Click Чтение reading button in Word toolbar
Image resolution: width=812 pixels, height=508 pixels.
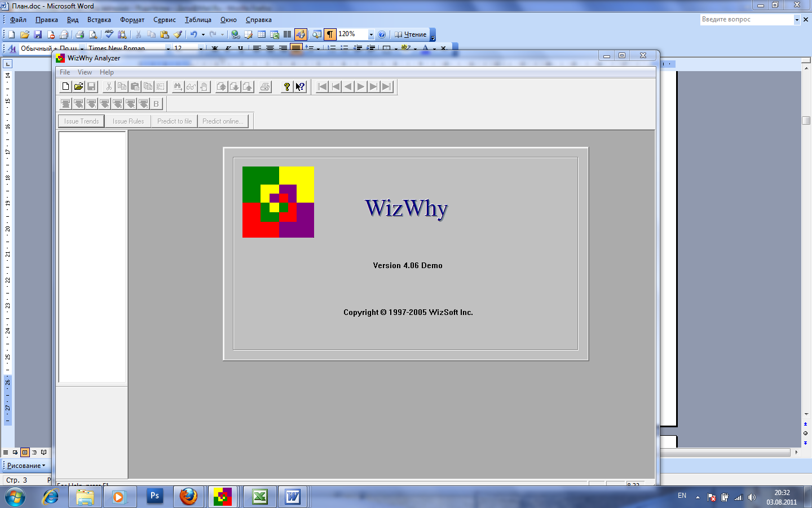point(411,34)
